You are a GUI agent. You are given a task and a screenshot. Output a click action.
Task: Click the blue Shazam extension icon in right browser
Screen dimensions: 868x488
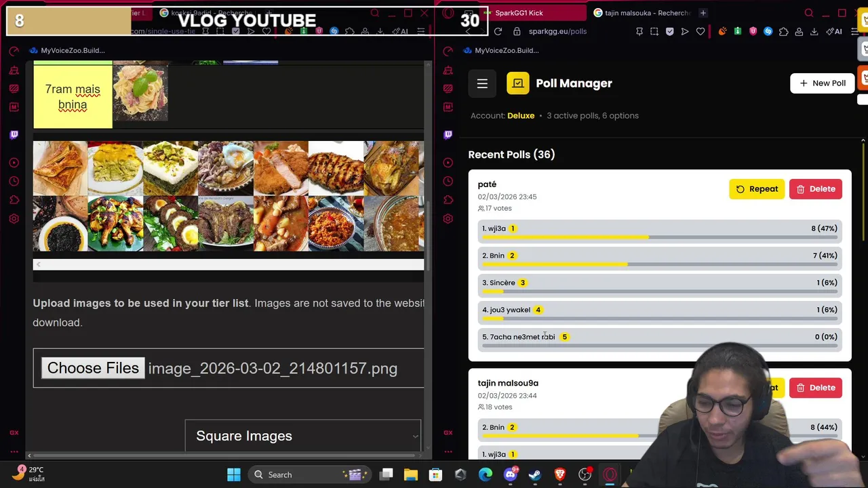click(768, 31)
